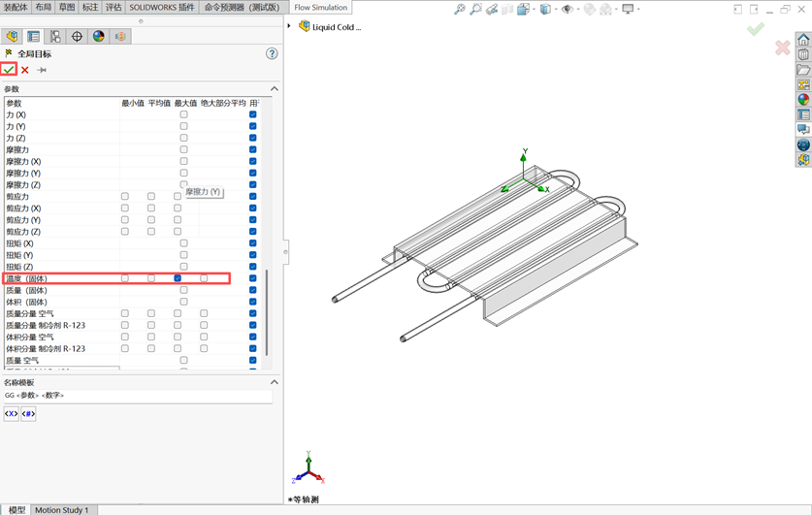The width and height of the screenshot is (812, 515).
Task: Switch to 装配体 ribbon tab
Action: tap(16, 7)
